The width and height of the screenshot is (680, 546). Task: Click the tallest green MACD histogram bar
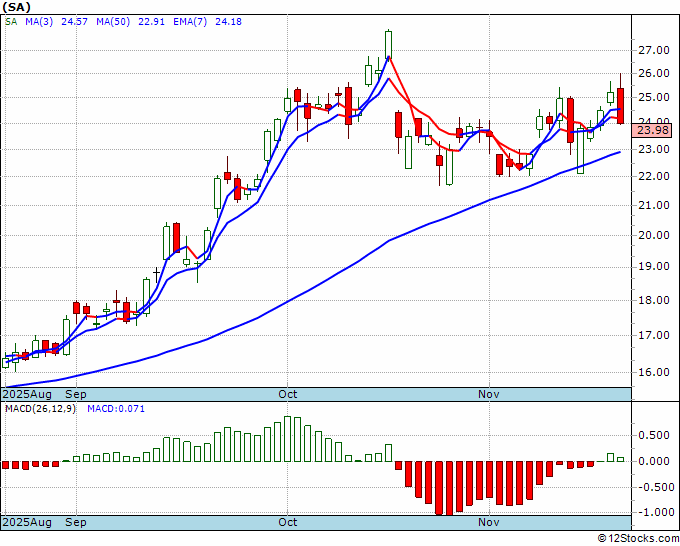pos(288,439)
